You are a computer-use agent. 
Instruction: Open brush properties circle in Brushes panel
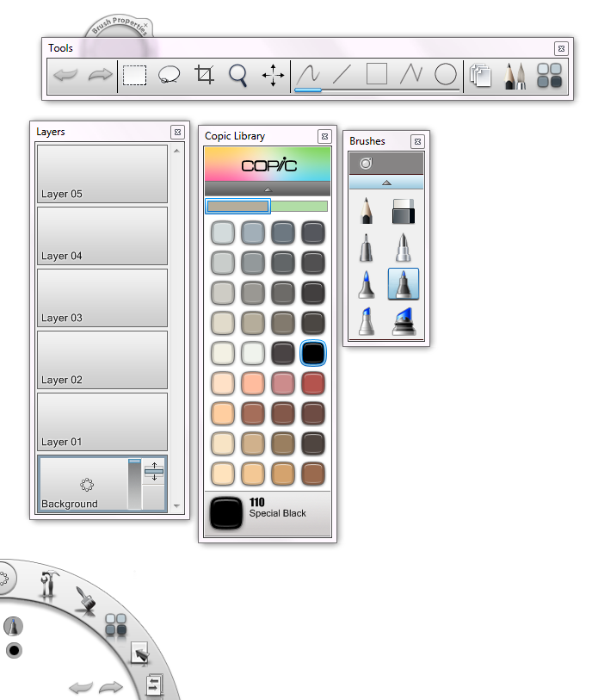[366, 164]
